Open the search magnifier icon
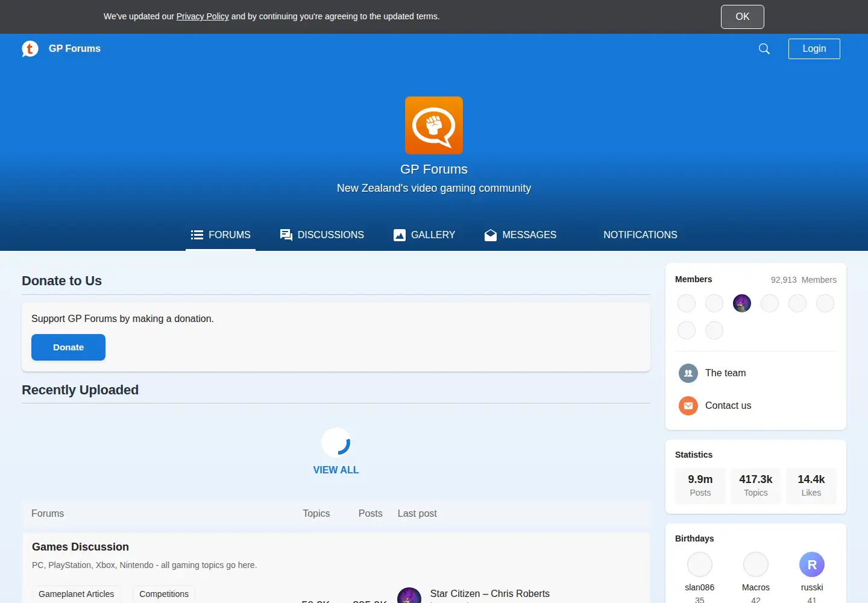The height and width of the screenshot is (603, 868). pyautogui.click(x=764, y=49)
